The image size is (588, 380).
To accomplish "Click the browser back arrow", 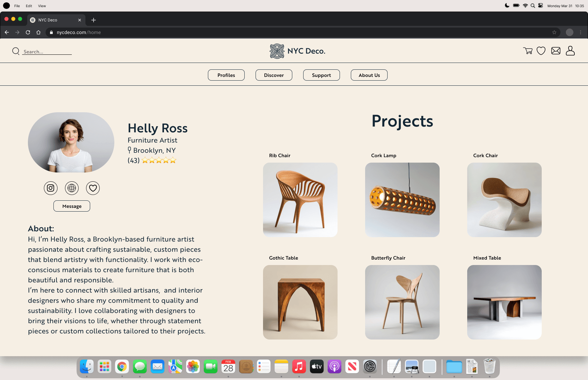I will point(7,32).
